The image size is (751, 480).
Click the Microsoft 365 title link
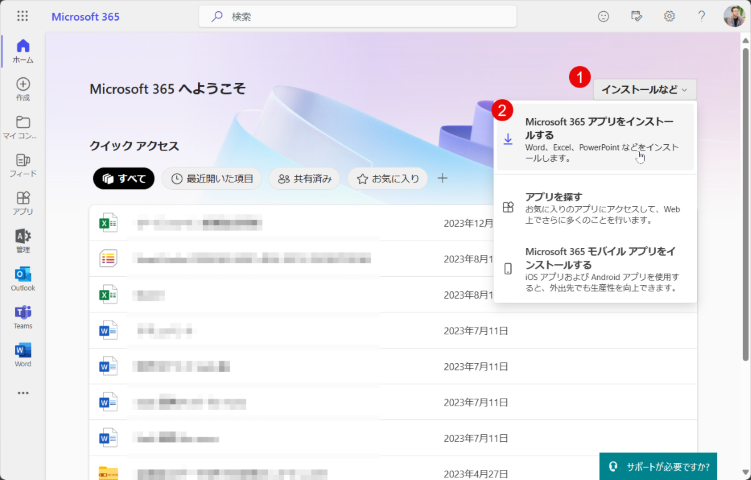click(x=85, y=17)
